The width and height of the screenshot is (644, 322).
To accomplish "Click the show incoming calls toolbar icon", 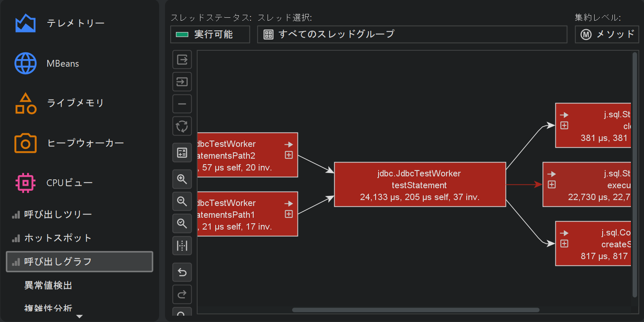I will 182,81.
